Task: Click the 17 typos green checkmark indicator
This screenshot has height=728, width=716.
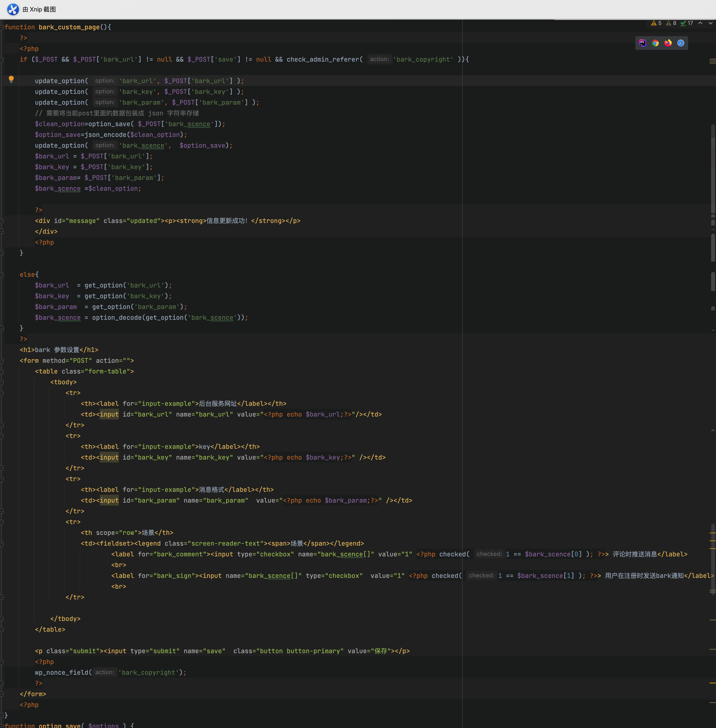Action: 687,23
